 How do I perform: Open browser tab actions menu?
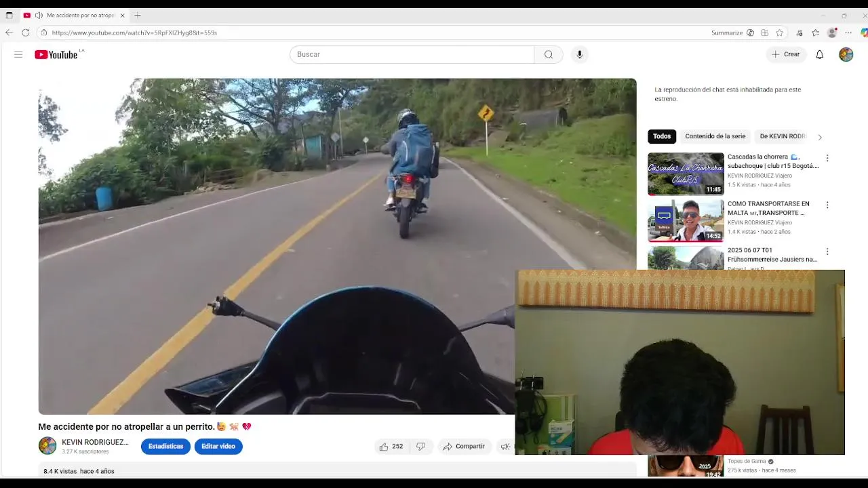9,15
